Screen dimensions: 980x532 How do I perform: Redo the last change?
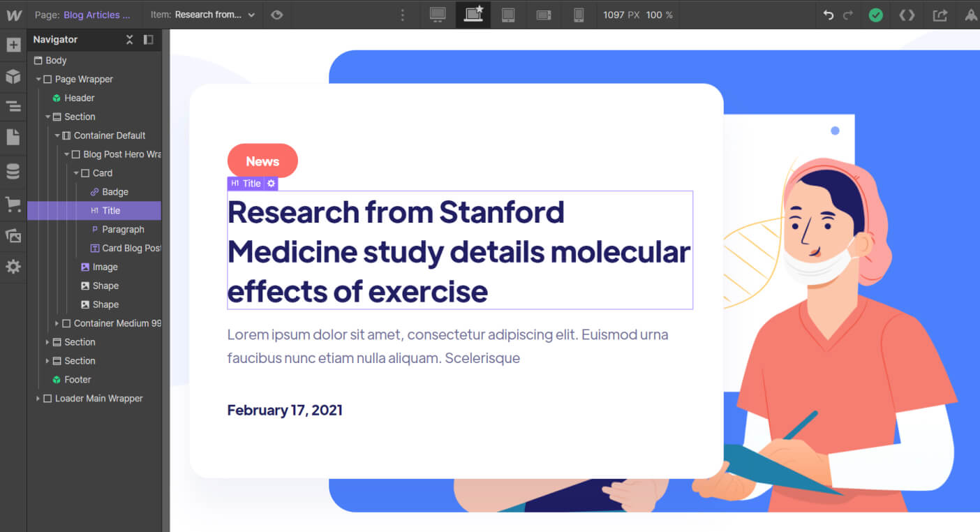tap(848, 15)
